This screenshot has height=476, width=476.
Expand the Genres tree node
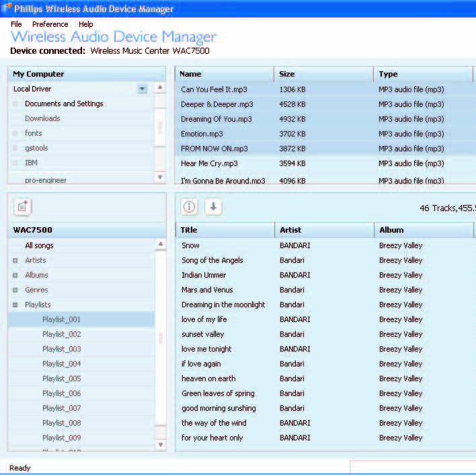[15, 290]
